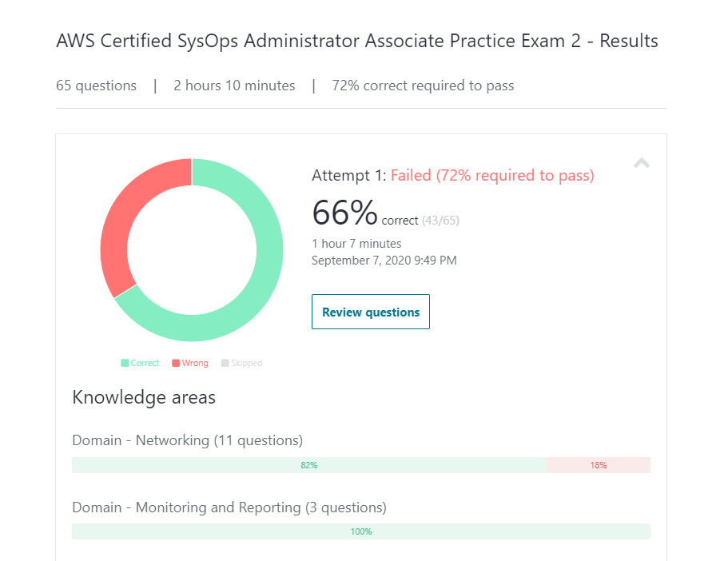
Task: Click the '65 questions' text
Action: (x=96, y=86)
